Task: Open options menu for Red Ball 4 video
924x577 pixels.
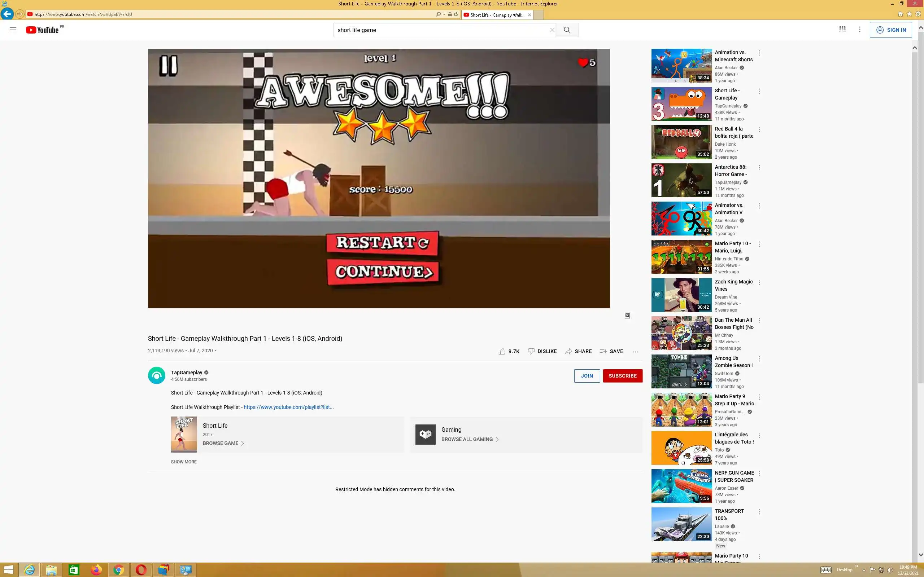Action: click(759, 130)
